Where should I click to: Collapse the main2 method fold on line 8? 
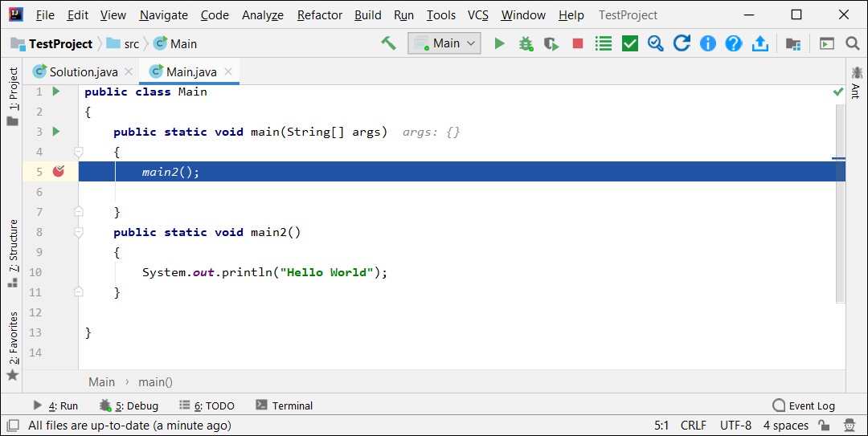(79, 232)
